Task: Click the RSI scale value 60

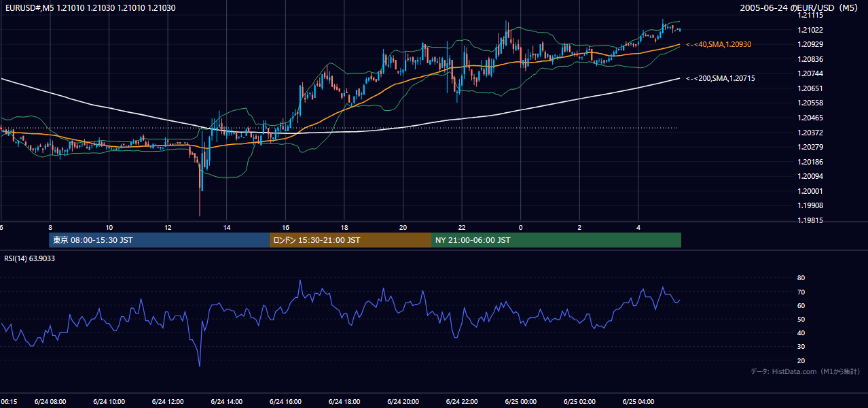Action: coord(801,305)
